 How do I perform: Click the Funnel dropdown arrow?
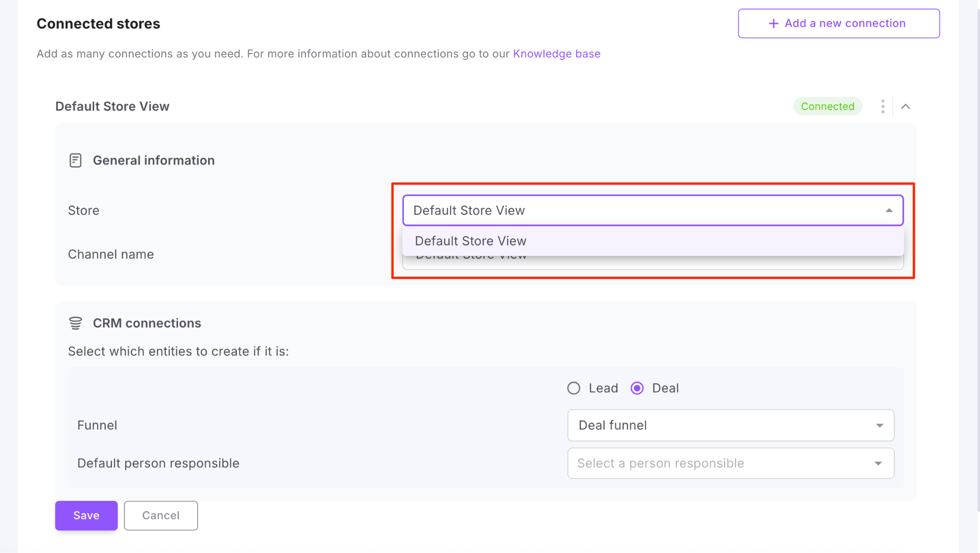879,425
